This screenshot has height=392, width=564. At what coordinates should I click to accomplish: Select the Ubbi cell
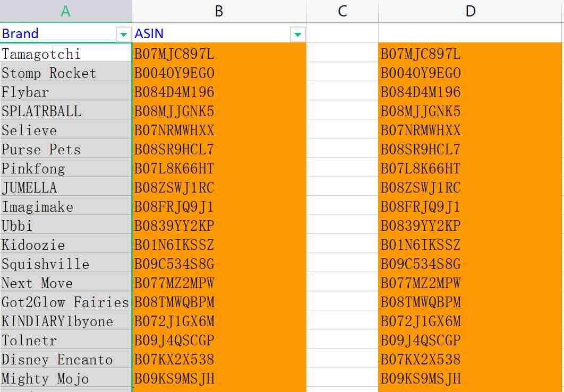66,225
